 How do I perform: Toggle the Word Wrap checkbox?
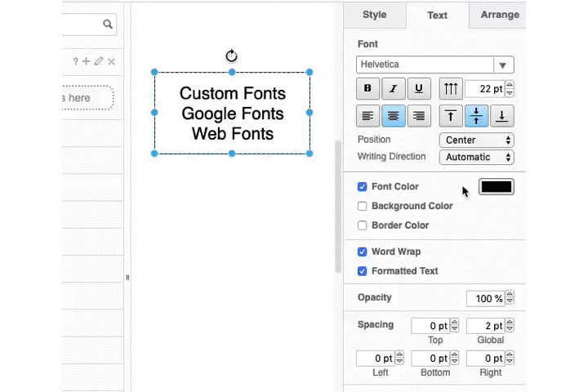pos(363,252)
